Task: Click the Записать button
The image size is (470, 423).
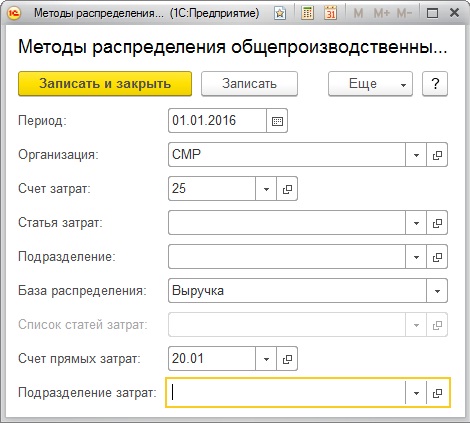Action: click(x=249, y=84)
